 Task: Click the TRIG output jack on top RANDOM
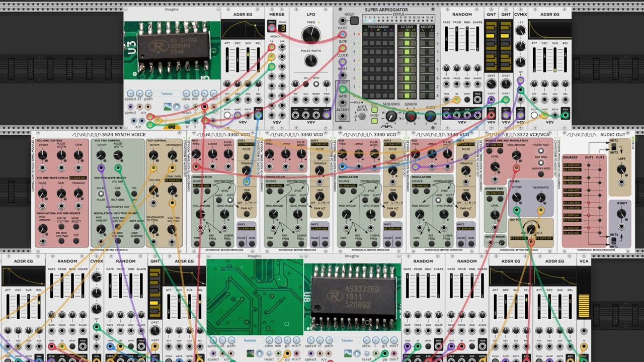477,100
